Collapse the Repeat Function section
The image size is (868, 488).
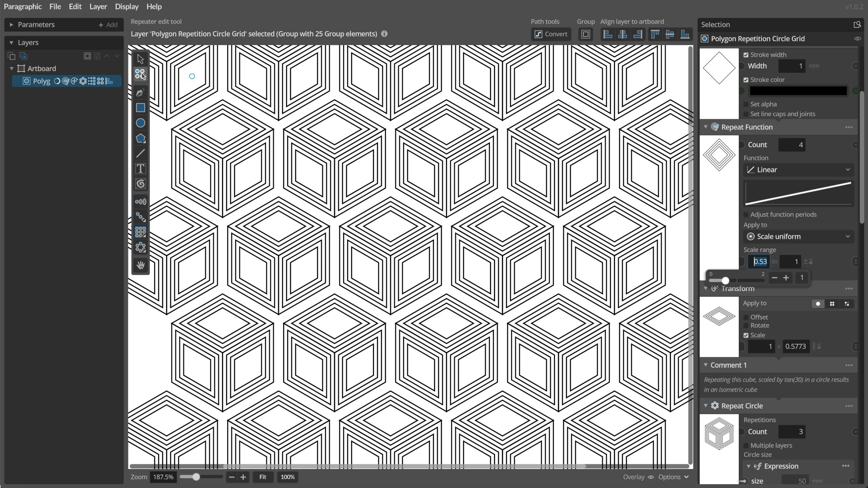(706, 127)
